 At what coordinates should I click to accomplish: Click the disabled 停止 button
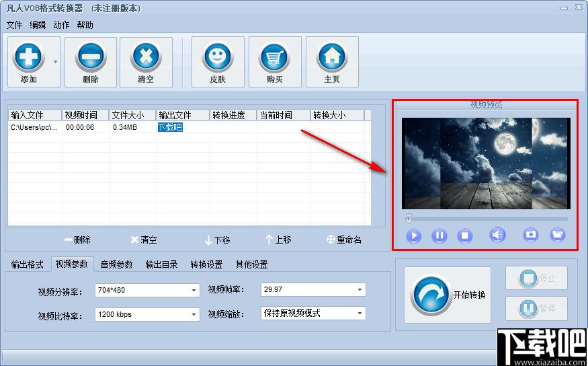(537, 278)
